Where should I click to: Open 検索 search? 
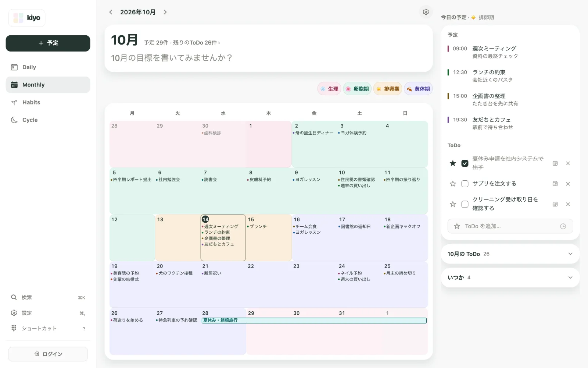coord(48,297)
